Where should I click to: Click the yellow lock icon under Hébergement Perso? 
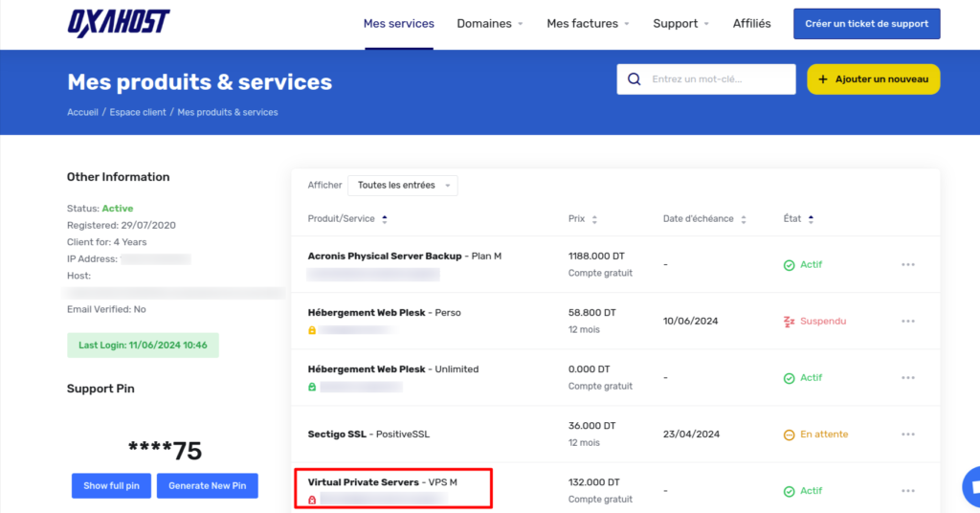coord(312,330)
